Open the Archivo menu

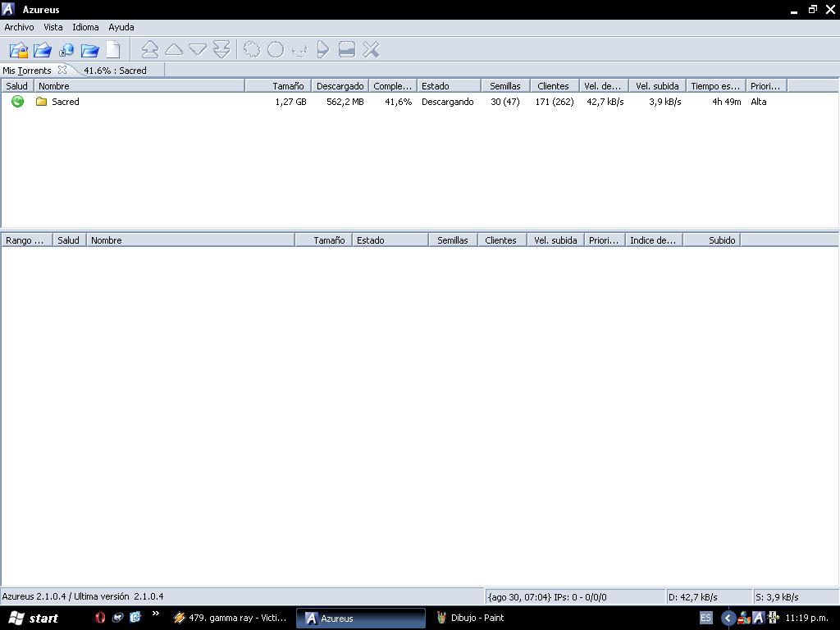[x=20, y=27]
